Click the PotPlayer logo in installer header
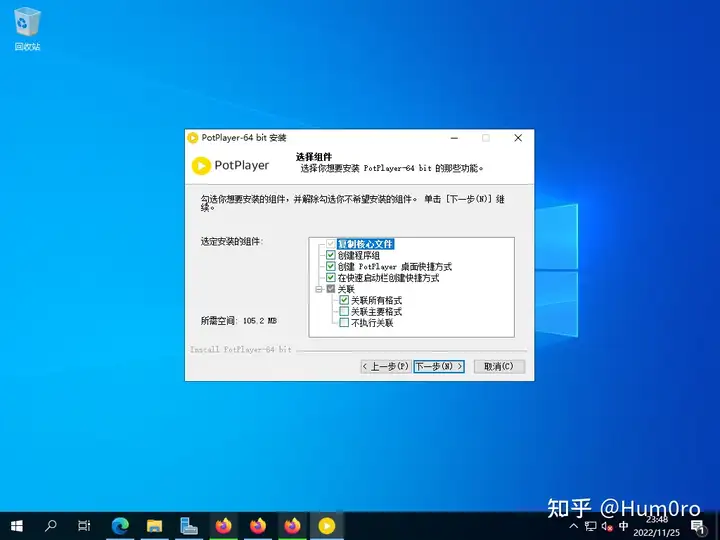 click(231, 165)
